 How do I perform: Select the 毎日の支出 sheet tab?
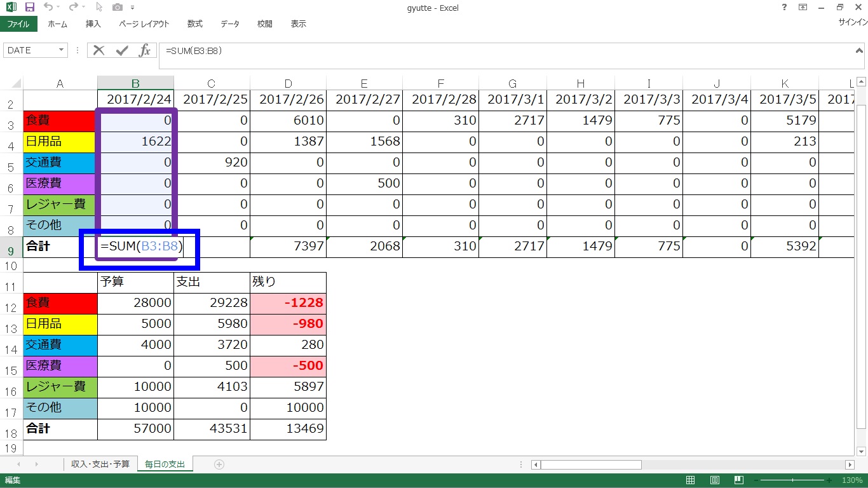point(165,464)
